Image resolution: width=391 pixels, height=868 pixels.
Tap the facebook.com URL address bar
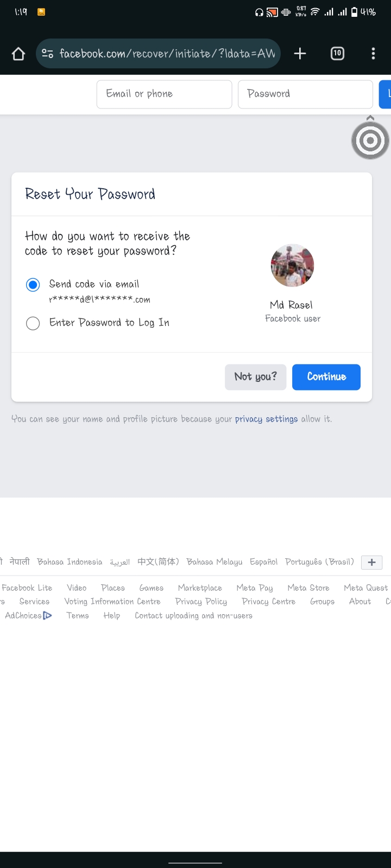pos(167,54)
